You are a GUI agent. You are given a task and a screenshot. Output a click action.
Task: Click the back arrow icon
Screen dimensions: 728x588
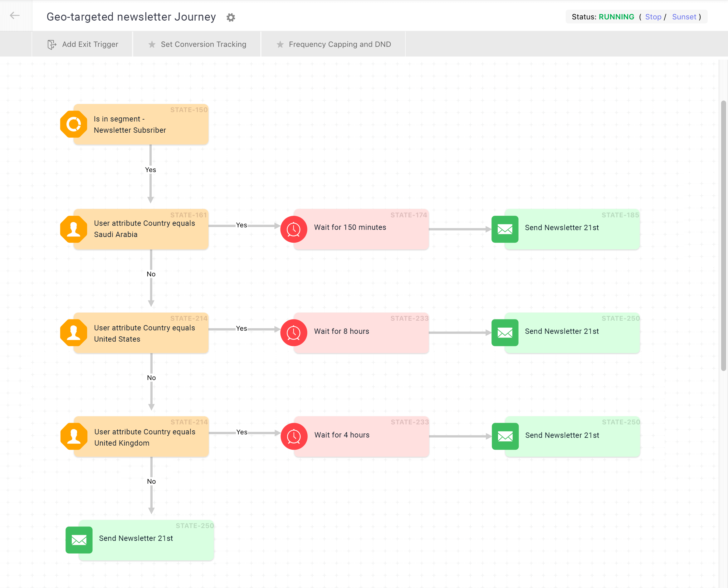(x=15, y=16)
